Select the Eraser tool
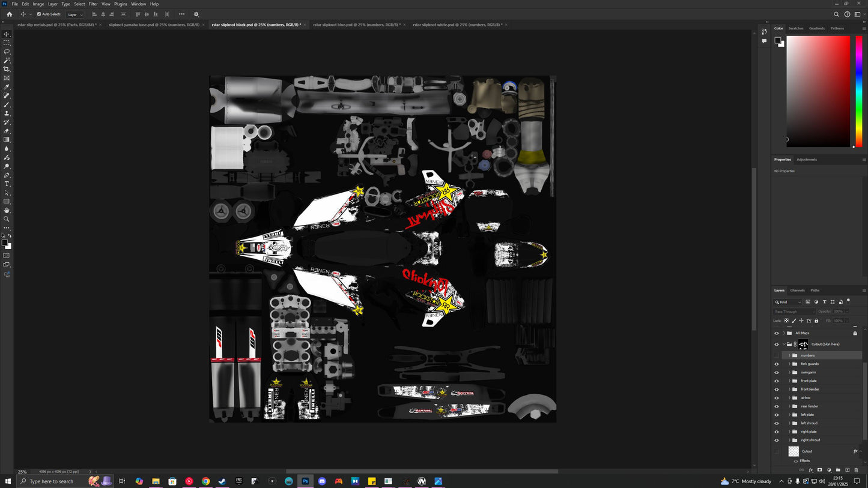 point(7,131)
